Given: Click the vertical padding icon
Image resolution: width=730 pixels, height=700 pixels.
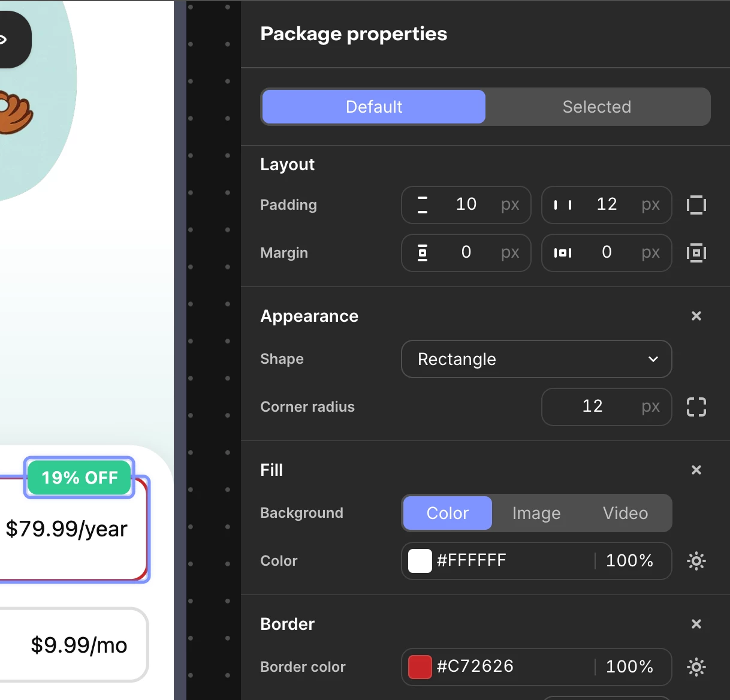Looking at the screenshot, I should 423,205.
